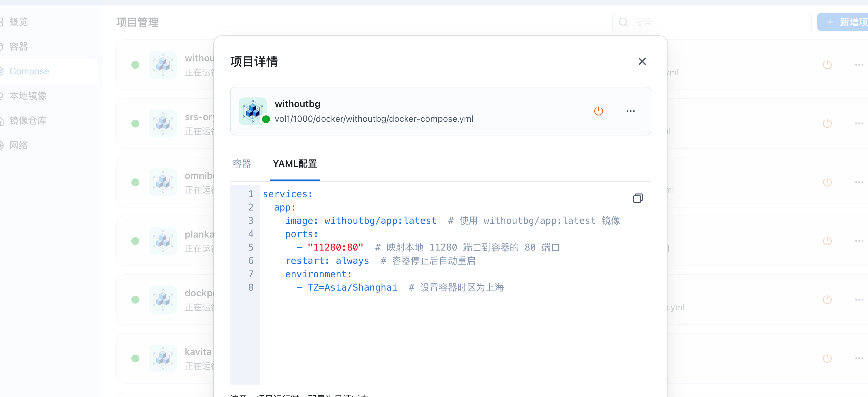The width and height of the screenshot is (868, 397).
Task: Expand more options for kavita row
Action: (859, 358)
